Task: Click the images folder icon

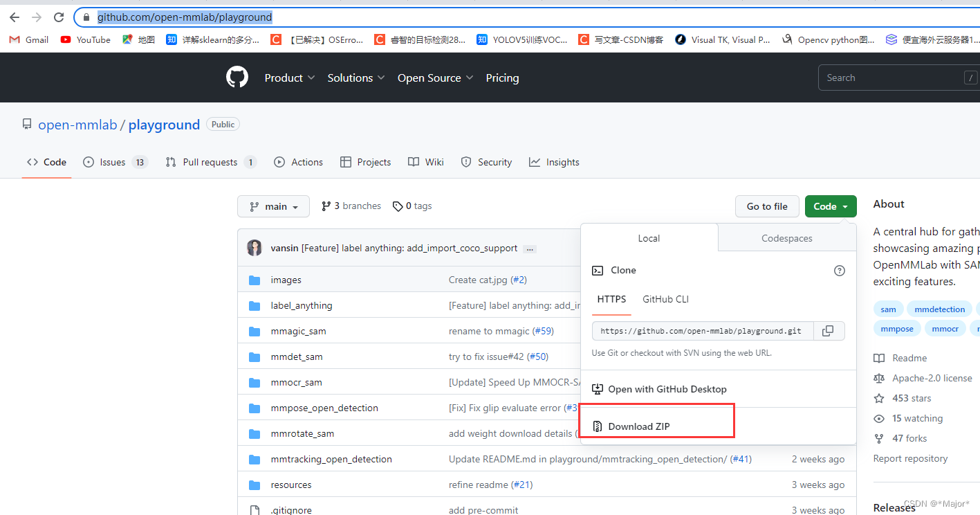Action: [255, 280]
